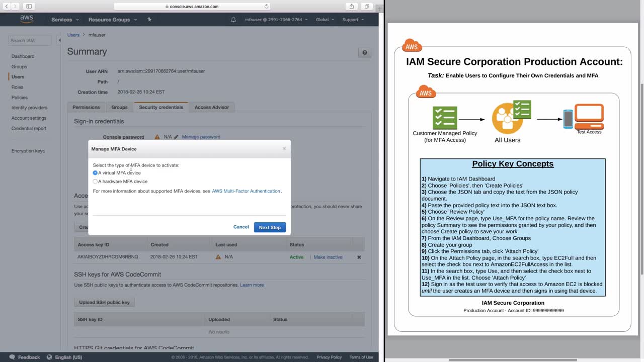Click access key ID AKIAIBOYZDHRCGM6RBNQ
The height and width of the screenshot is (362, 644).
(108, 257)
